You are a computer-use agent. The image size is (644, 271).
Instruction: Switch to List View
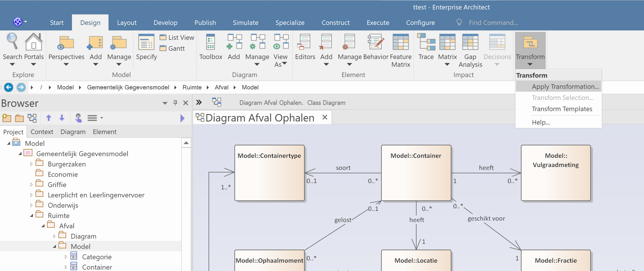(x=177, y=38)
